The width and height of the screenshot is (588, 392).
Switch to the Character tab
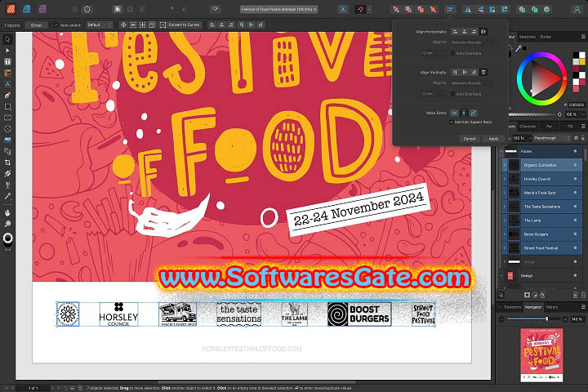tap(528, 127)
